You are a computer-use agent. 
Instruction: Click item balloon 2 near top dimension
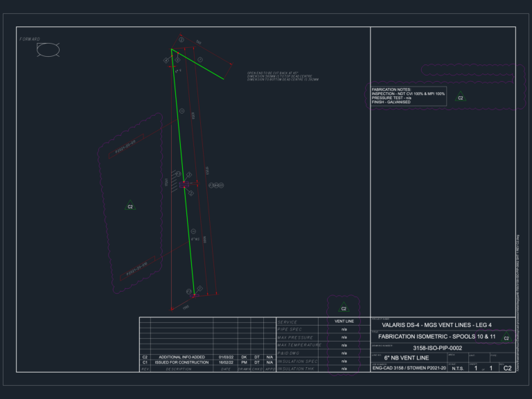tap(181, 40)
